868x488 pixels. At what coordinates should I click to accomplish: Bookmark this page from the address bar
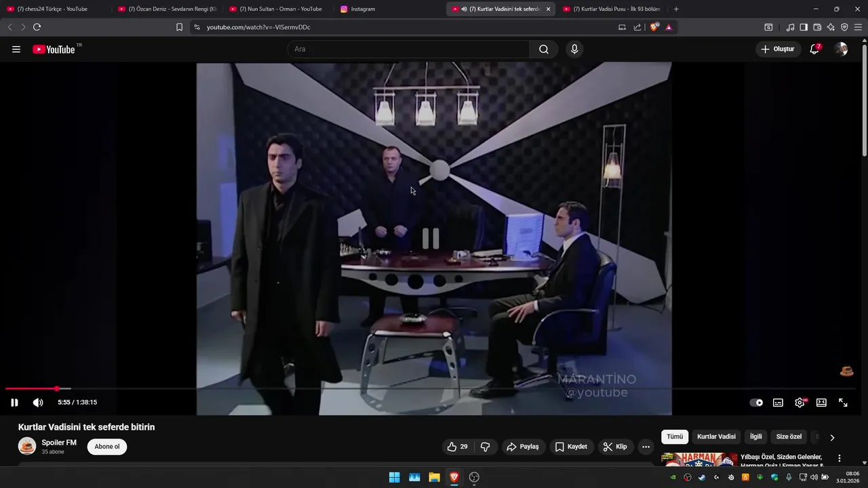tap(179, 27)
